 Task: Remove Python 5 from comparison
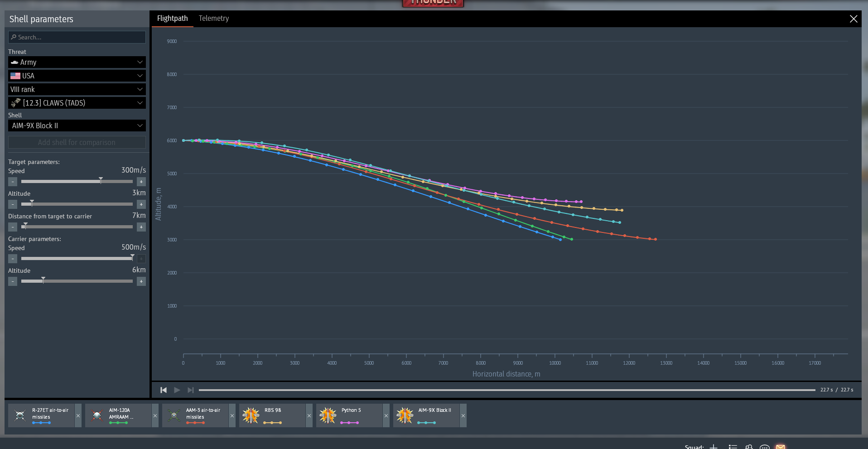click(386, 415)
